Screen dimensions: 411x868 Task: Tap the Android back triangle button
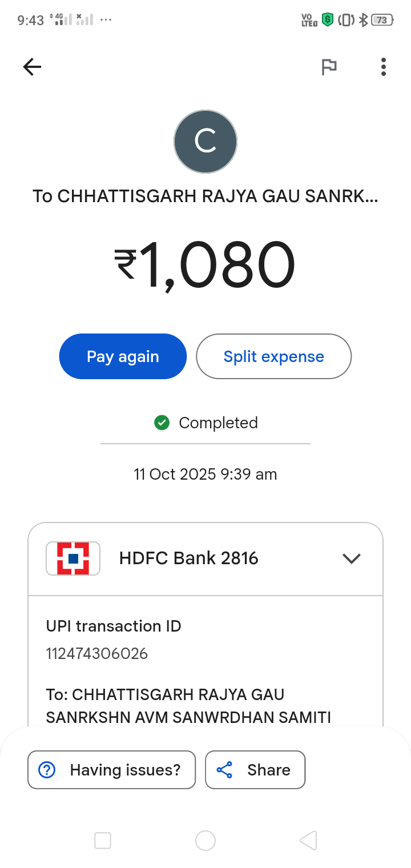click(308, 841)
